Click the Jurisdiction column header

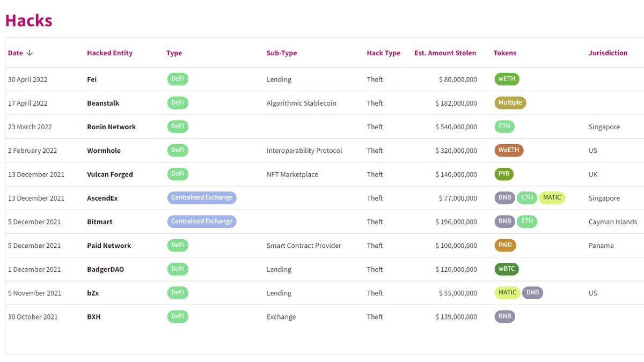pyautogui.click(x=608, y=53)
